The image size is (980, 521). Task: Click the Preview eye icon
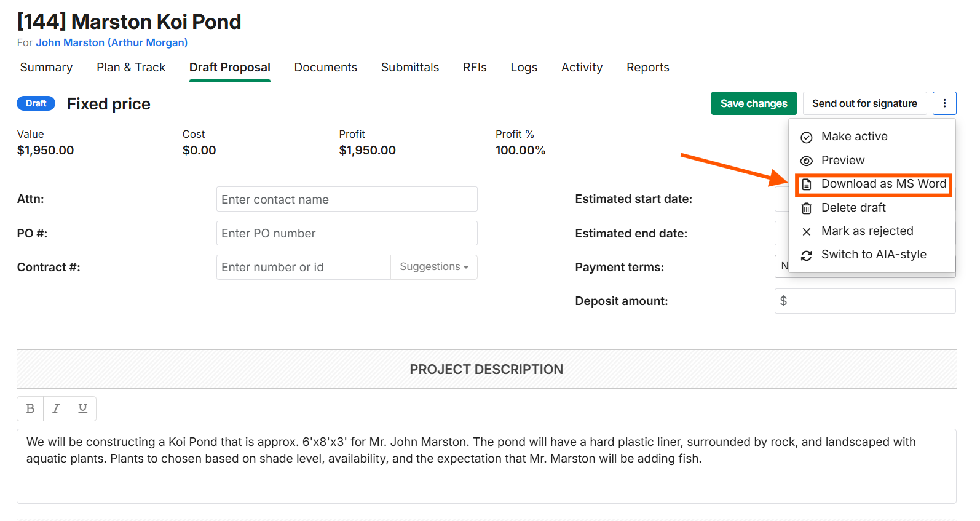click(807, 161)
